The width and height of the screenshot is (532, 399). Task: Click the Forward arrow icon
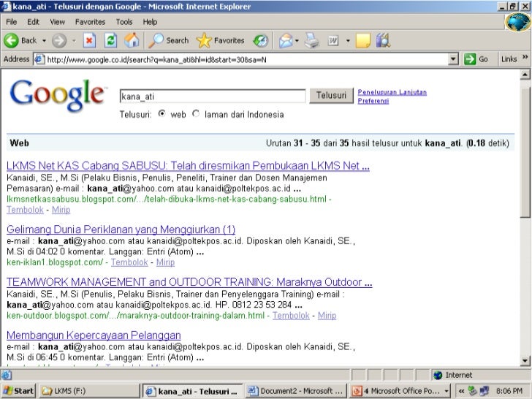(x=59, y=41)
